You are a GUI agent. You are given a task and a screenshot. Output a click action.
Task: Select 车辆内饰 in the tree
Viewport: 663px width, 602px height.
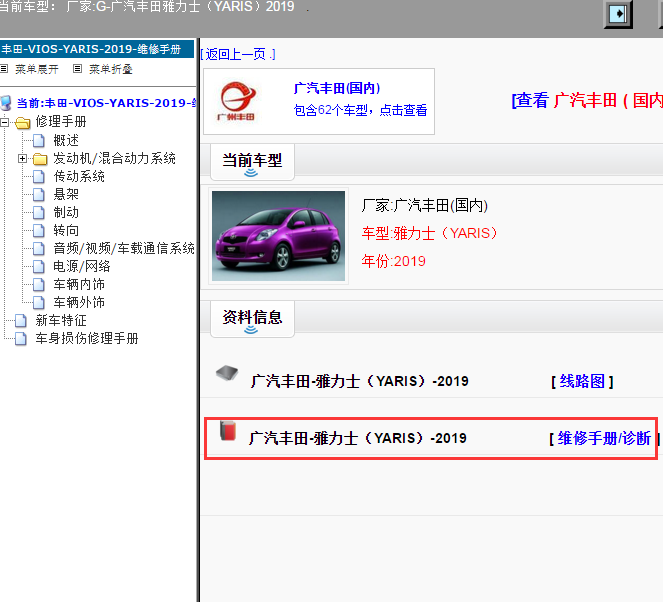(79, 285)
